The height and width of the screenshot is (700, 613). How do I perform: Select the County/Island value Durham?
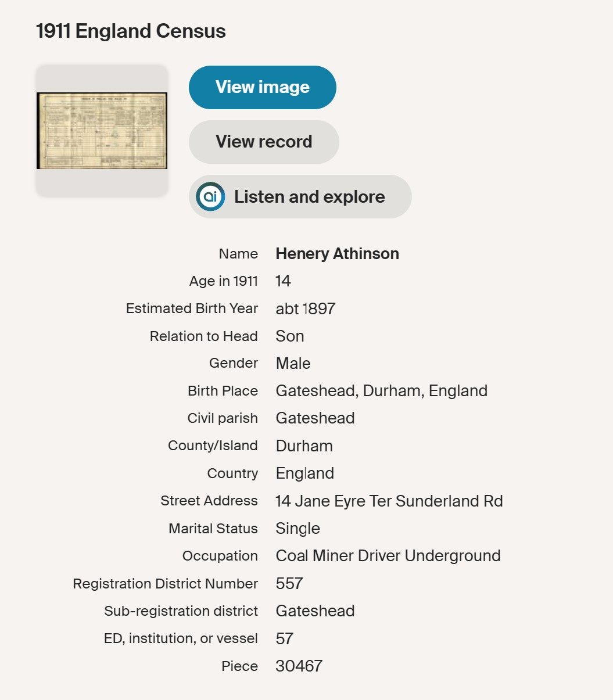(x=304, y=446)
